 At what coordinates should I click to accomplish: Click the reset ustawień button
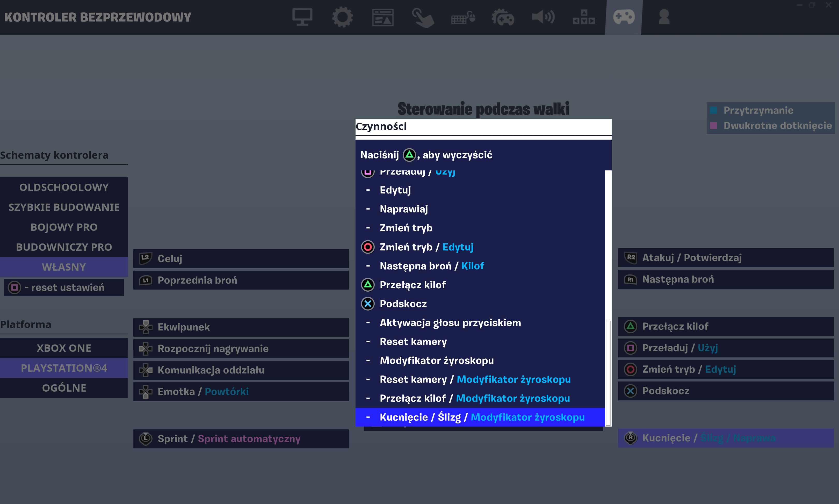64,288
